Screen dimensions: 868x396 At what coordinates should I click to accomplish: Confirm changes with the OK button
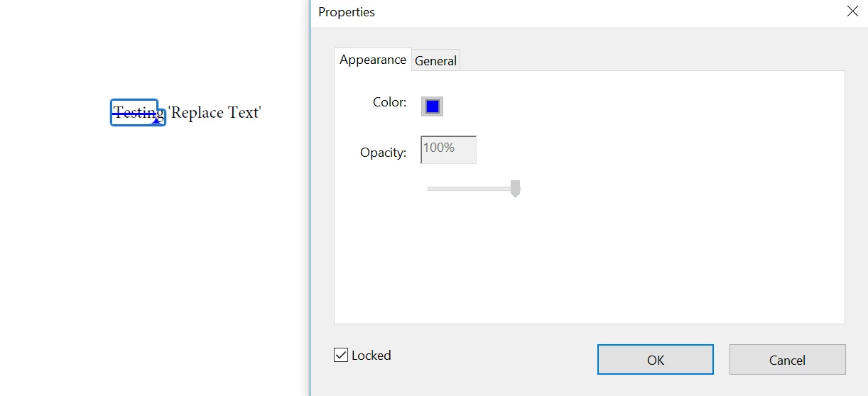655,360
